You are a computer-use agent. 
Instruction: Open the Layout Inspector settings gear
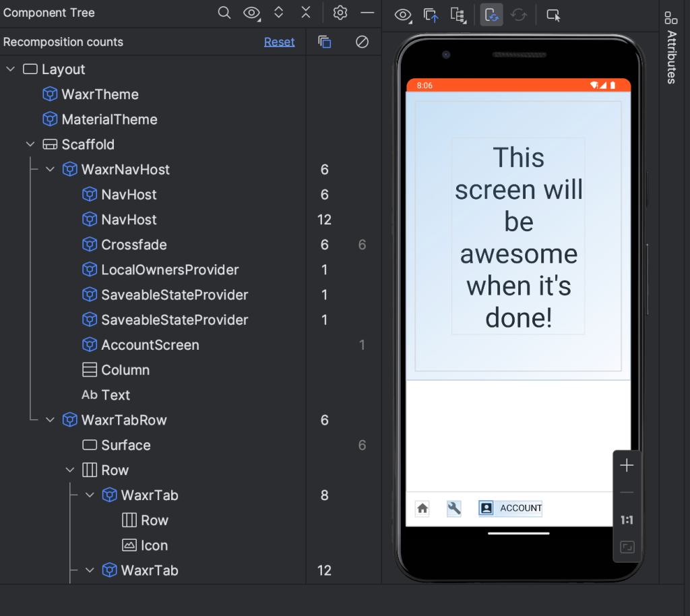pos(340,12)
